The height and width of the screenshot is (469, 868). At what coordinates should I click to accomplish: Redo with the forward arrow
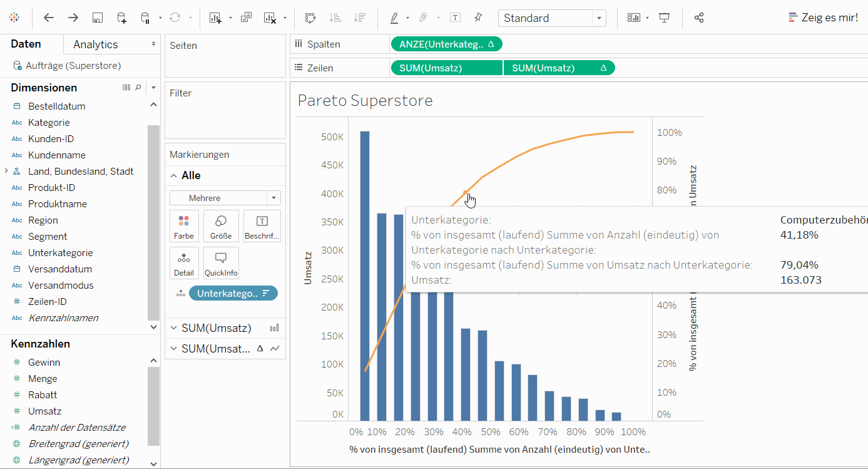(x=73, y=18)
